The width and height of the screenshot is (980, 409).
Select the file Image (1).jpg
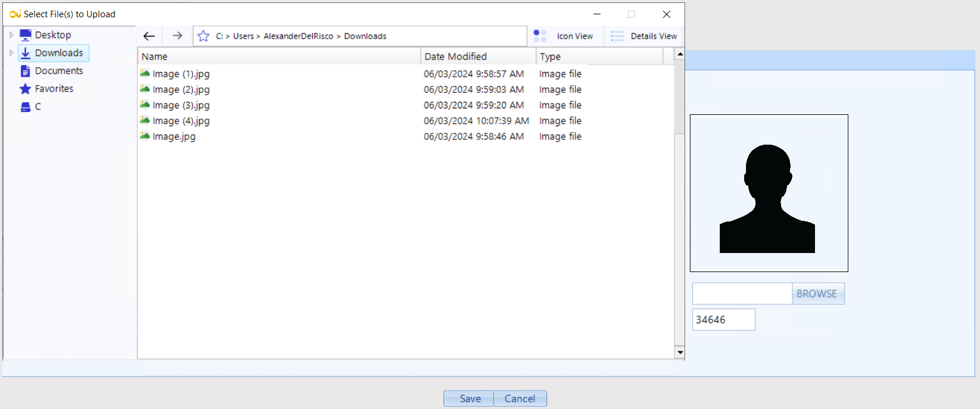[x=181, y=74]
